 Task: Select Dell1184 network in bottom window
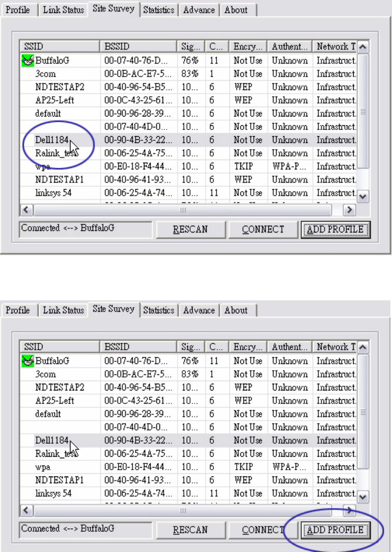52,440
